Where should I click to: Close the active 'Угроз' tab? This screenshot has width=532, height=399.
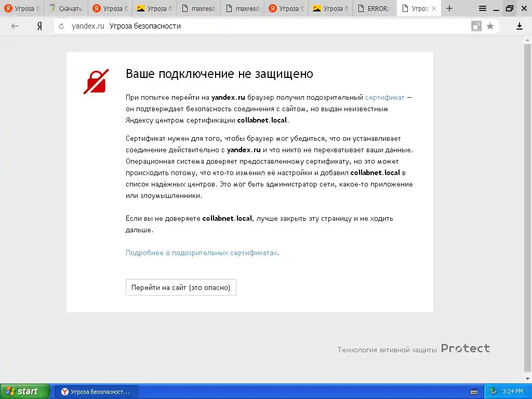(434, 8)
